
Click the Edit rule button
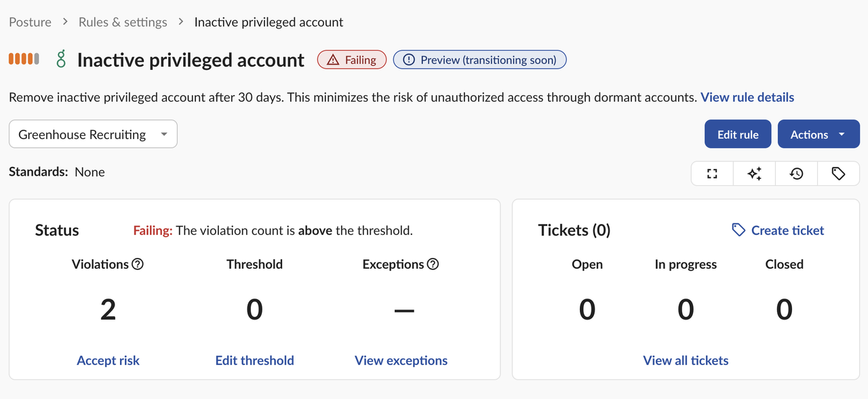pos(738,134)
